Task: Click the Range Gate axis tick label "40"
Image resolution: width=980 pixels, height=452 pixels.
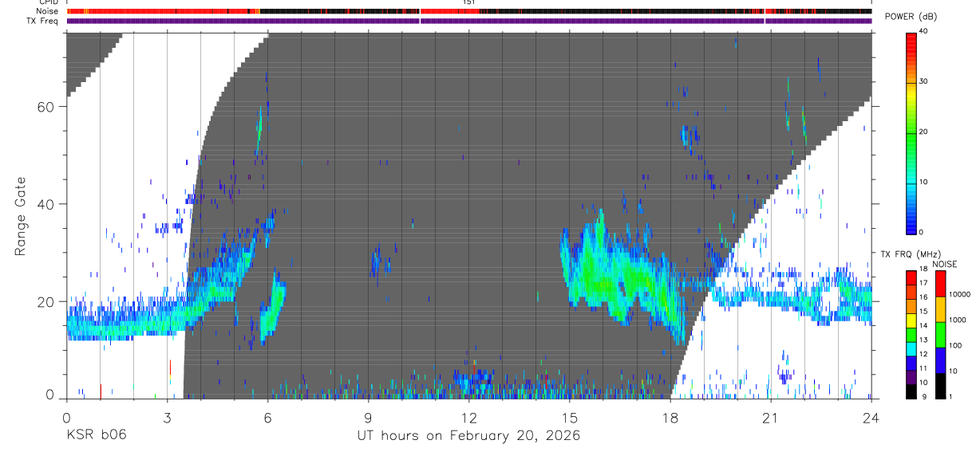Action: [47, 204]
